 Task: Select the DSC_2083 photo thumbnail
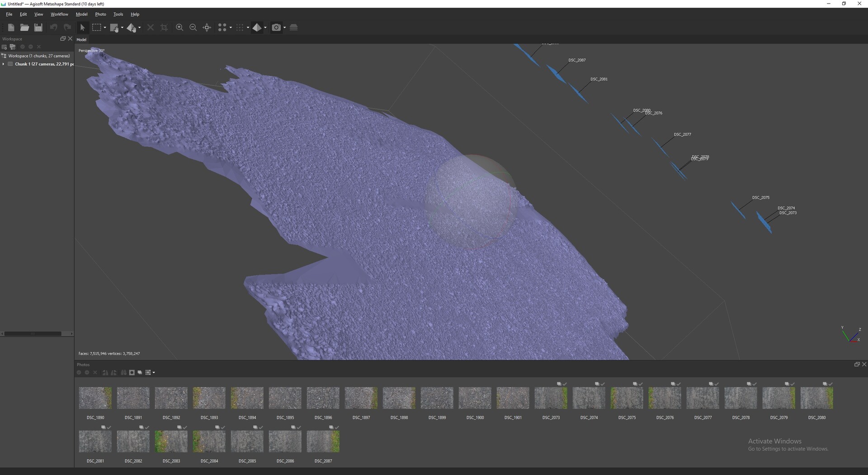[x=171, y=442]
